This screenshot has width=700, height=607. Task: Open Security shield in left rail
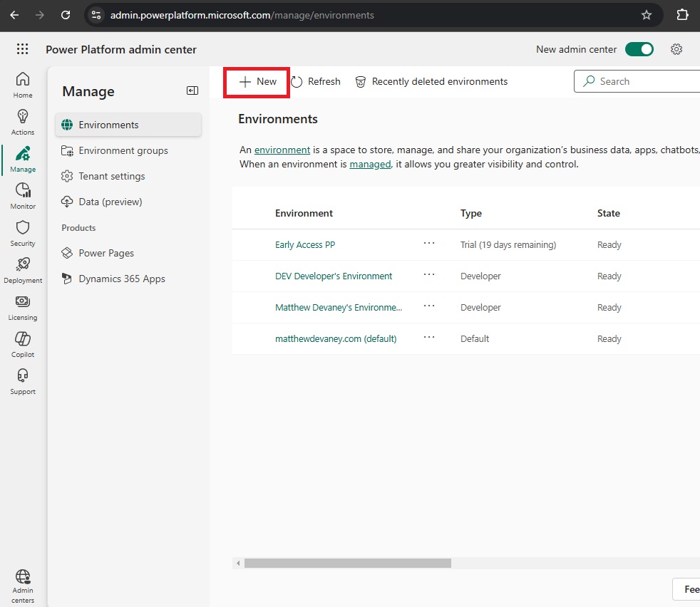[x=23, y=233]
